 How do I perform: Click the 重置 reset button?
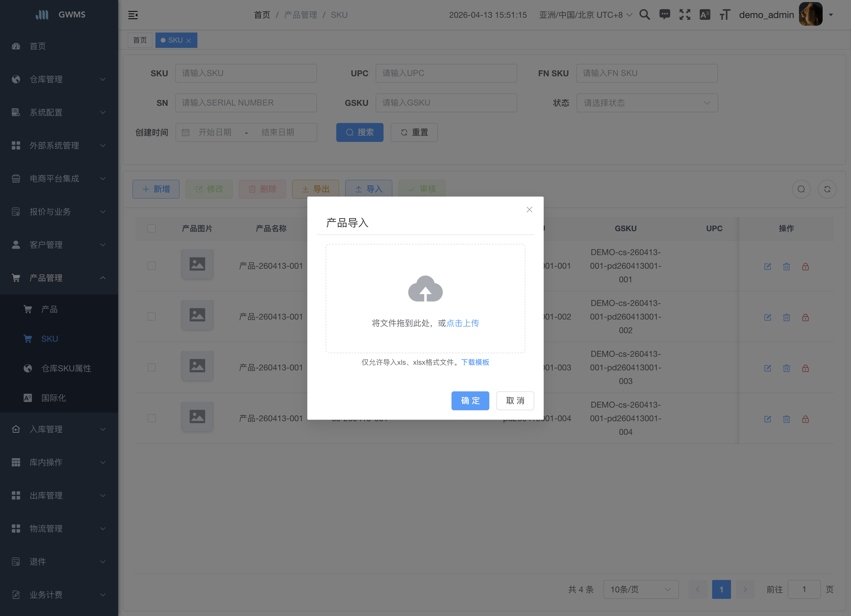click(x=414, y=132)
